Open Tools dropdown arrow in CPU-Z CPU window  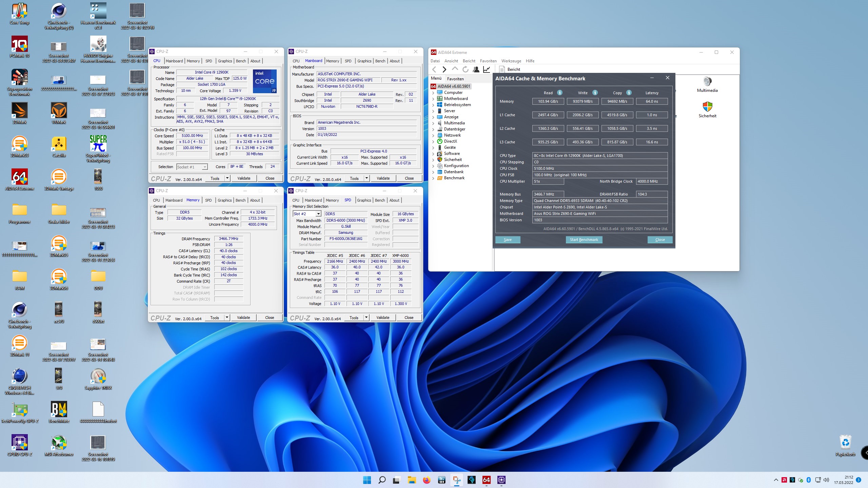(227, 178)
